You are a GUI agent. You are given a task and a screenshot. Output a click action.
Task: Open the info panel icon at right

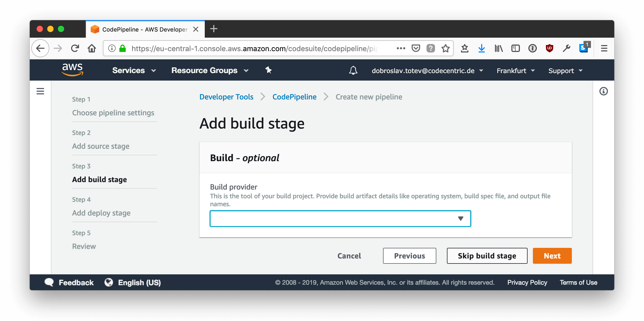[x=603, y=91]
